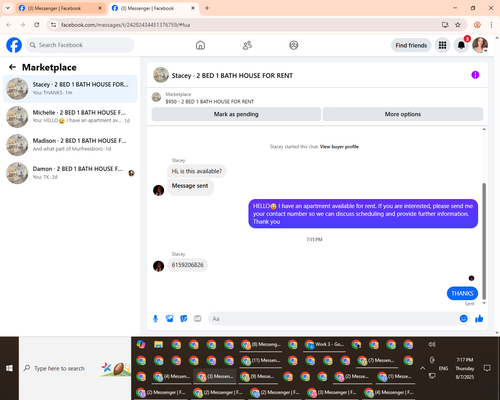Click the Windows taskbar search box

(x=75, y=368)
